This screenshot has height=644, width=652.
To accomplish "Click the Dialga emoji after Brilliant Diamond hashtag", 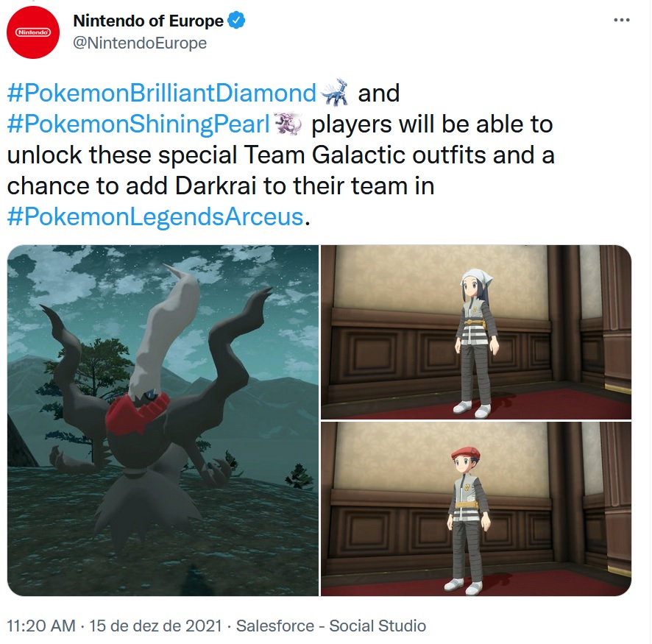I will click(335, 92).
